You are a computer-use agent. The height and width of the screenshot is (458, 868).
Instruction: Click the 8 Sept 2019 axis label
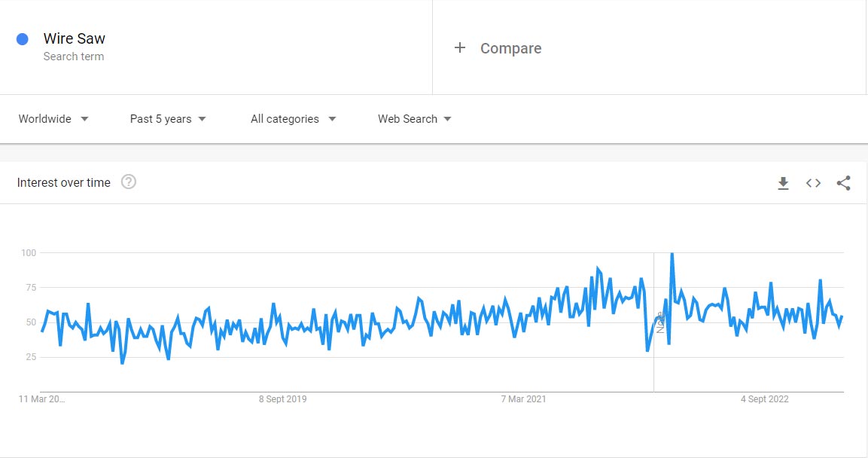pos(282,399)
